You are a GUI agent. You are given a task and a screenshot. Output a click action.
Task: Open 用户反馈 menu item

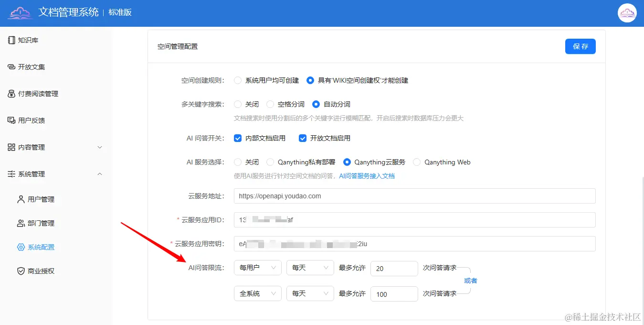click(x=56, y=120)
